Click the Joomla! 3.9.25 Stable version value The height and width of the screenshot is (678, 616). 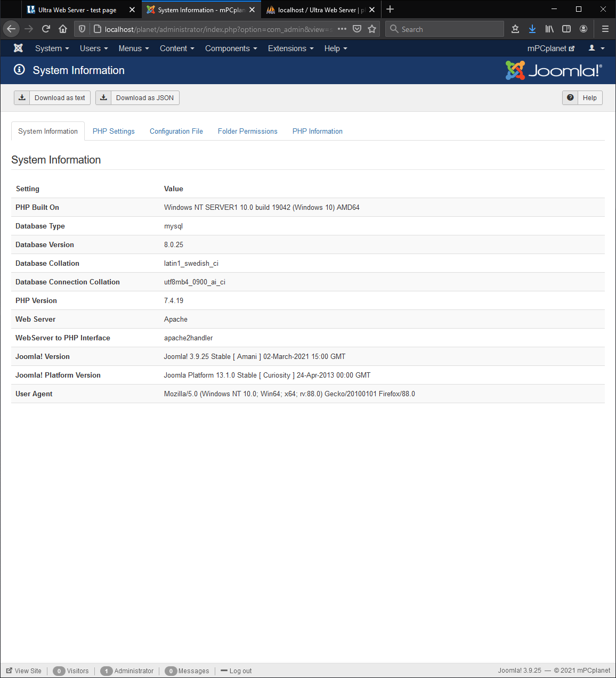[255, 356]
